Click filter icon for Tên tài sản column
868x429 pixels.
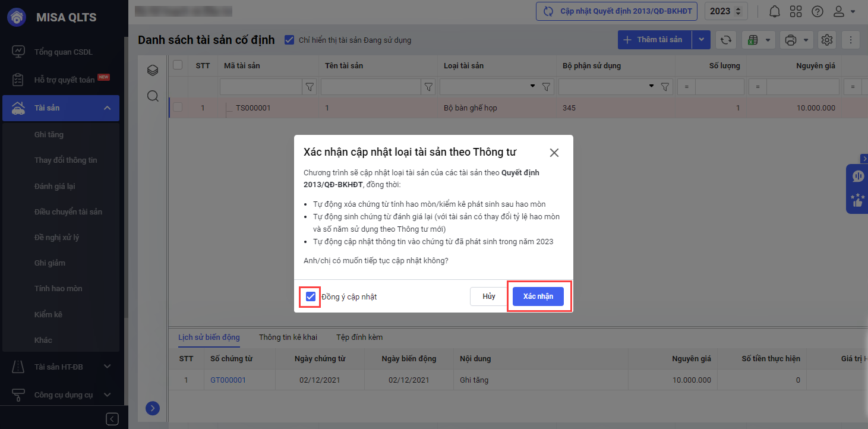coord(428,87)
